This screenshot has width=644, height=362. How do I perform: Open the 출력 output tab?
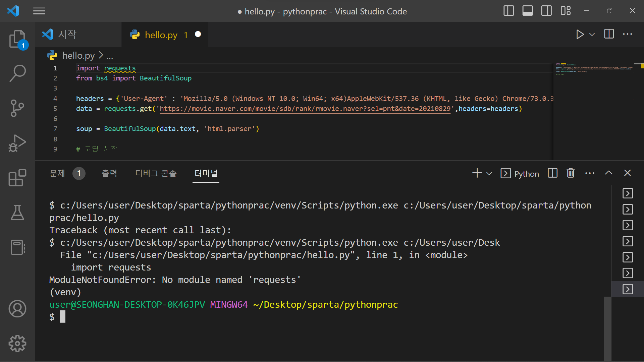(x=109, y=173)
